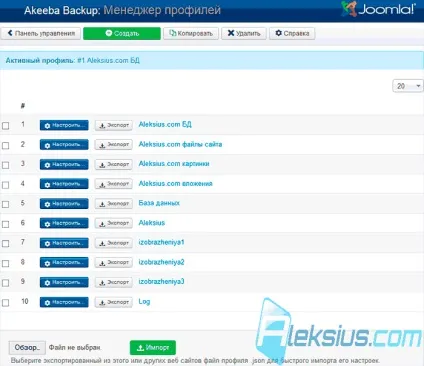Click Настроить for База данных profile
Screen dimensions: 424x366
tap(64, 204)
